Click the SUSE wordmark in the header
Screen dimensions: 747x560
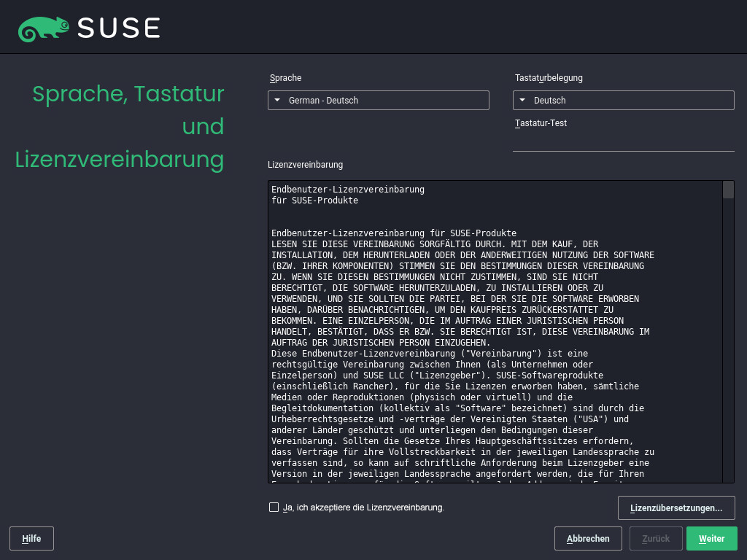[x=118, y=28]
